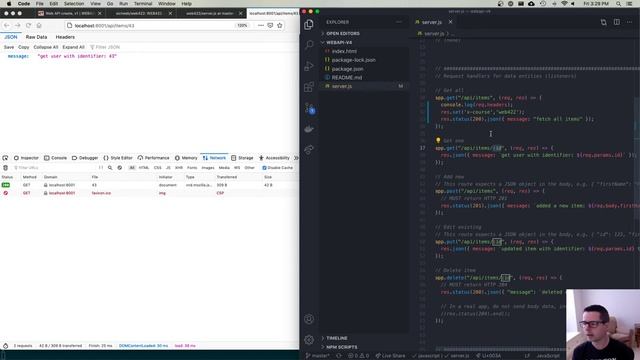640x360 pixels.
Task: Open the Search icon in VS Code activity bar
Action: 309,44
